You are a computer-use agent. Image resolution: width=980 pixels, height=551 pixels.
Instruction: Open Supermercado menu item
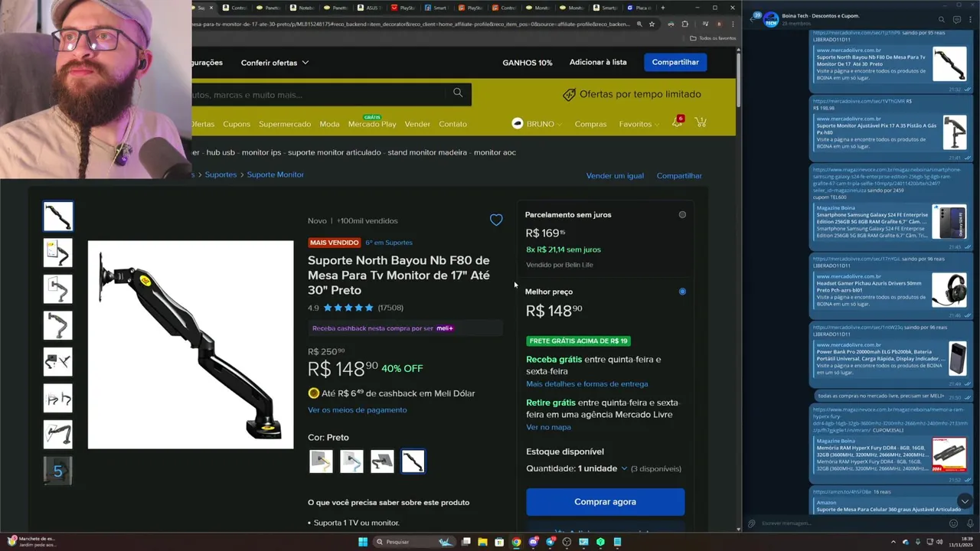point(285,123)
